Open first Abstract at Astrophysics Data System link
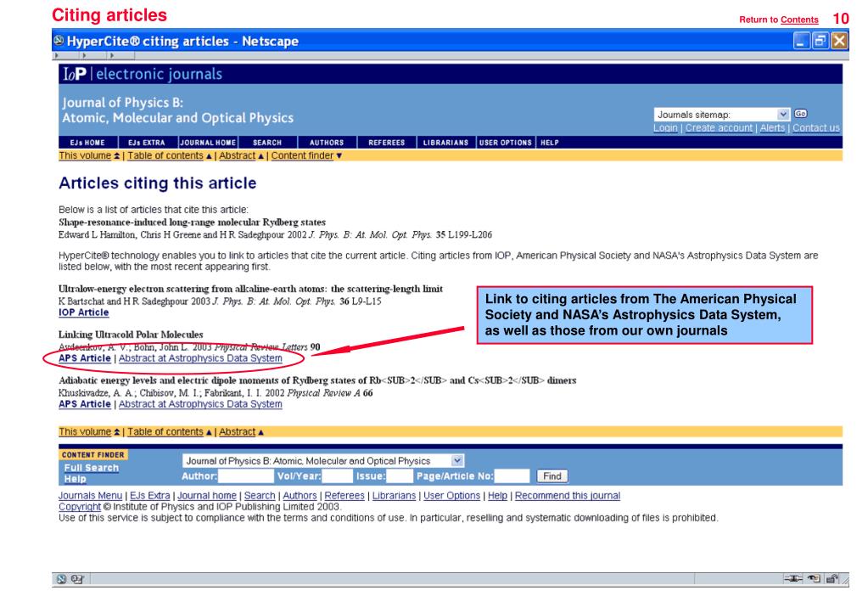 [200, 358]
